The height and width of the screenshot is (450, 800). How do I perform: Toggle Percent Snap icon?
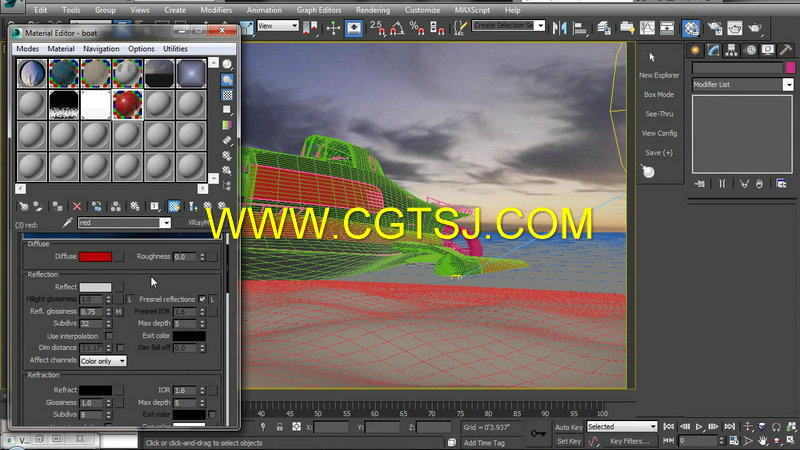pos(417,28)
